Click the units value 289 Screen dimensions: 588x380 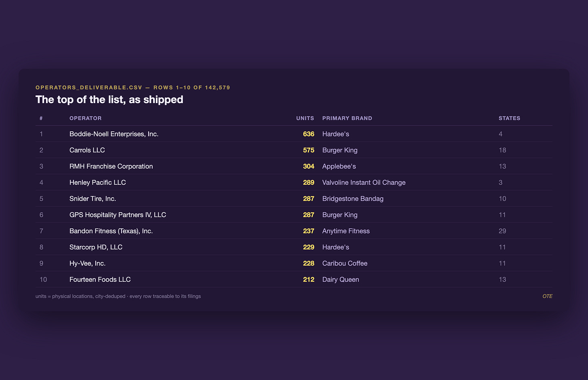click(309, 182)
